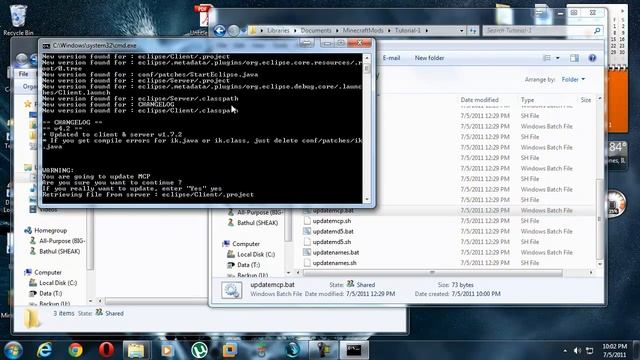This screenshot has height=360, width=640.
Task: Select Computer in Tutorial-1 window nav pane
Action: 246,244
